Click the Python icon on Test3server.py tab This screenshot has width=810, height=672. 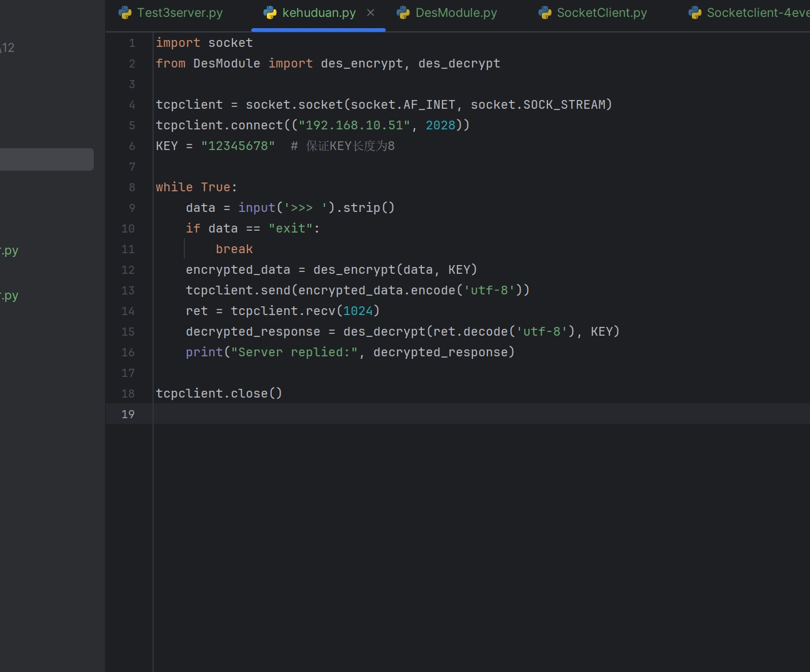(x=125, y=13)
